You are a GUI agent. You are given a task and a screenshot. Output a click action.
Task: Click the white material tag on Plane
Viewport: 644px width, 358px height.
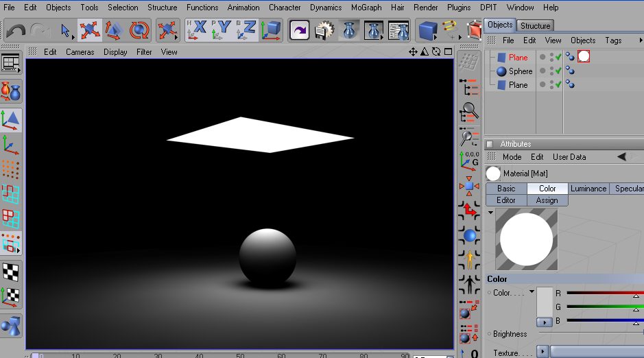click(584, 56)
